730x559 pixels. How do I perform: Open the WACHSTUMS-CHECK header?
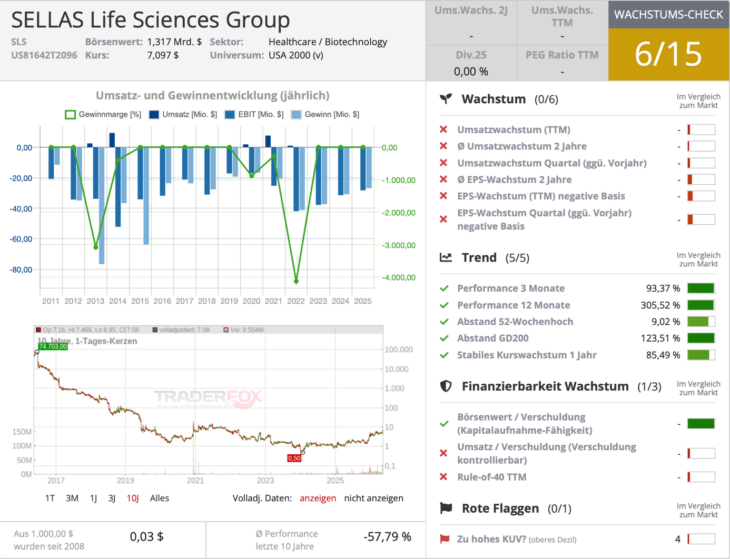(x=669, y=14)
